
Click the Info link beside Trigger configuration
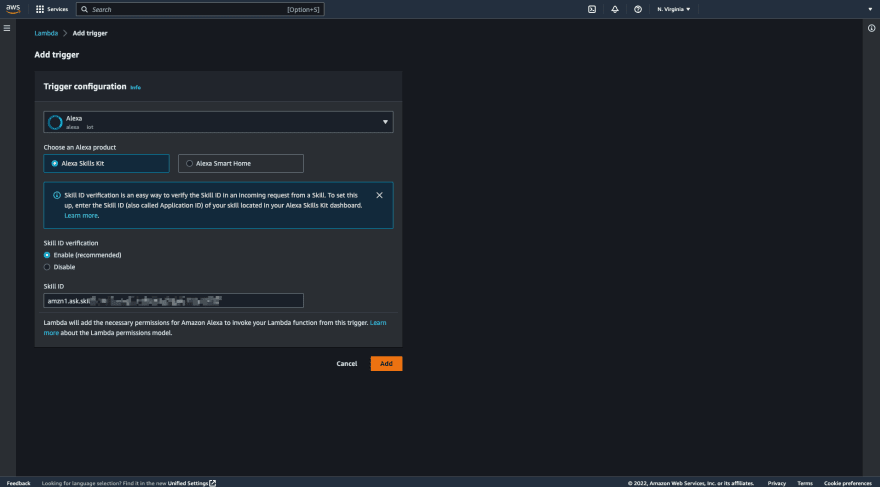[135, 88]
